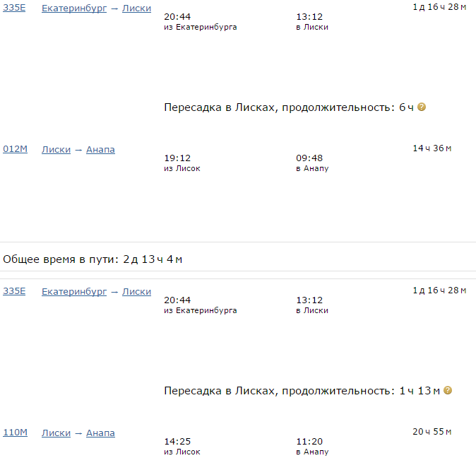The image size is (476, 470).
Task: Open Анапа link in the 012М row
Action: click(x=100, y=149)
